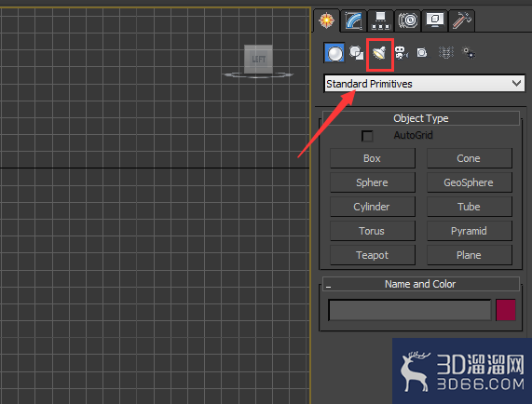Select the Shapes category icon
This screenshot has height=404, width=532.
pyautogui.click(x=357, y=53)
